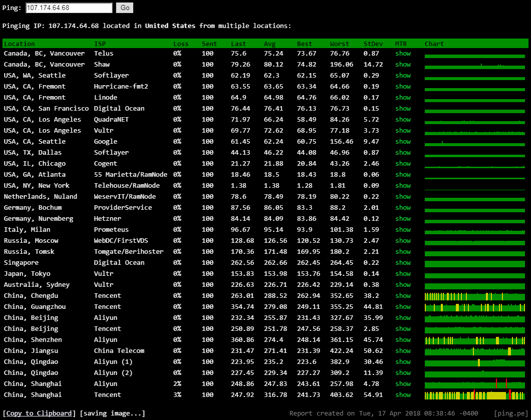Click the Loss column header
The image size is (531, 420).
pyautogui.click(x=181, y=44)
